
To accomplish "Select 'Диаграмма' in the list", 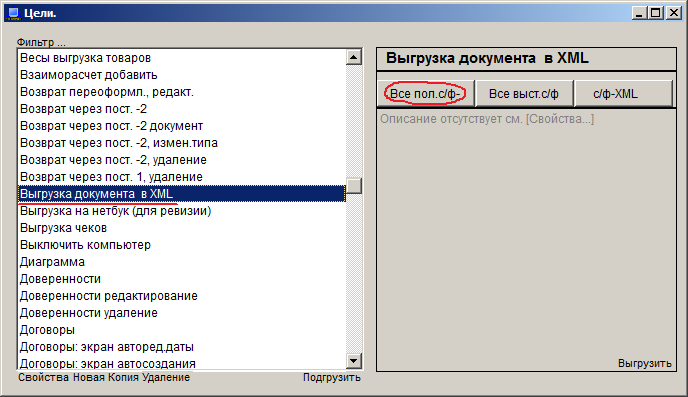I will 182,262.
